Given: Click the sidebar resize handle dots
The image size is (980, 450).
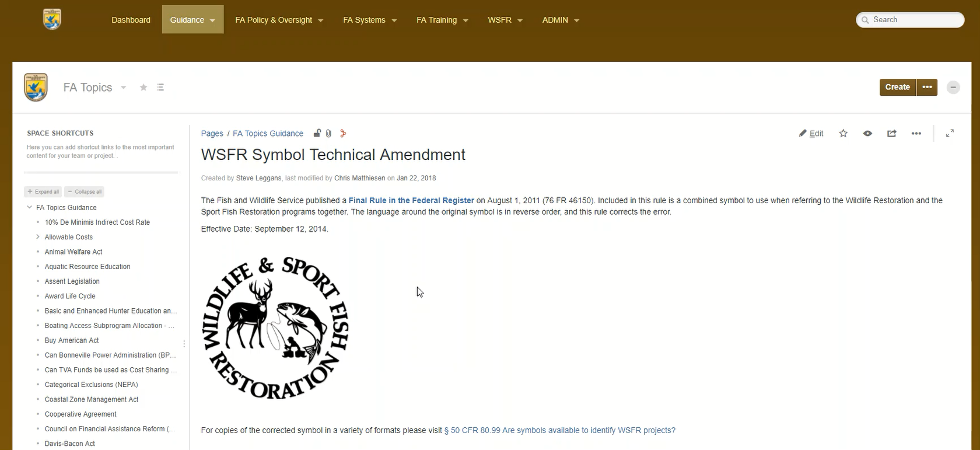Looking at the screenshot, I should pos(184,344).
